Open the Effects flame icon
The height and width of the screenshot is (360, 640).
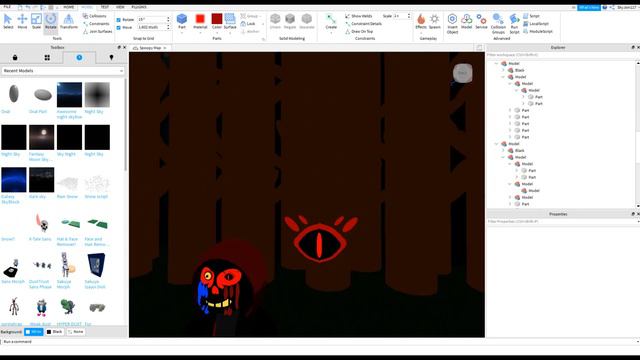(x=421, y=19)
